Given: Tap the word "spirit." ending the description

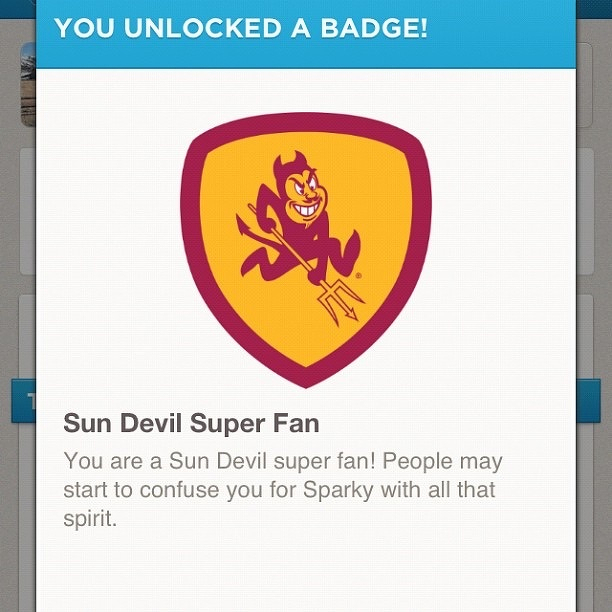Looking at the screenshot, I should pos(91,521).
